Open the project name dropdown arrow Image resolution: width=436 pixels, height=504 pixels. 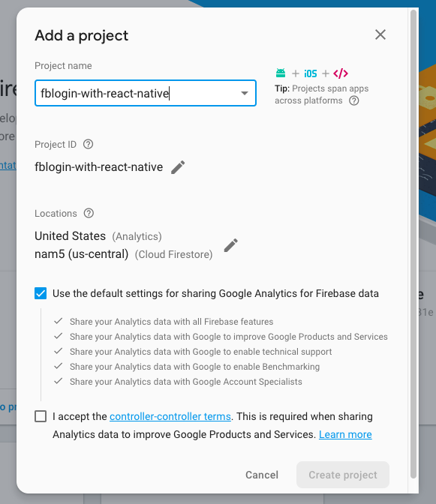pyautogui.click(x=245, y=93)
